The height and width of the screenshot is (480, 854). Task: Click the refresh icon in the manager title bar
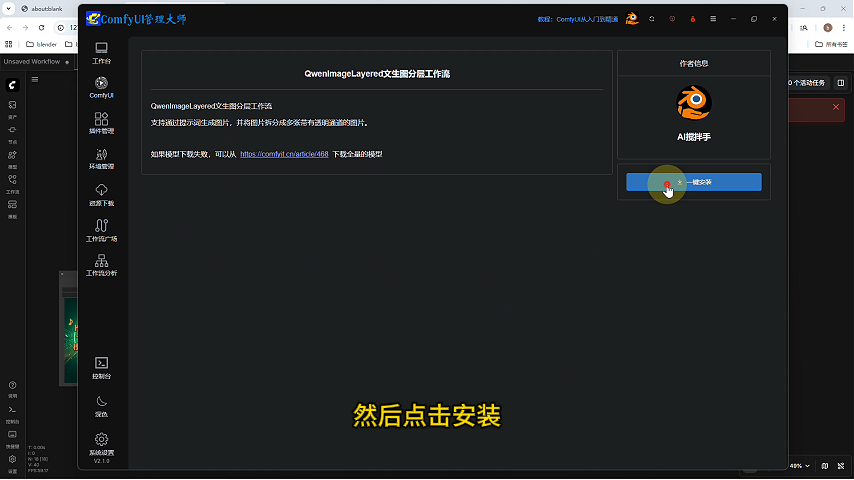651,19
